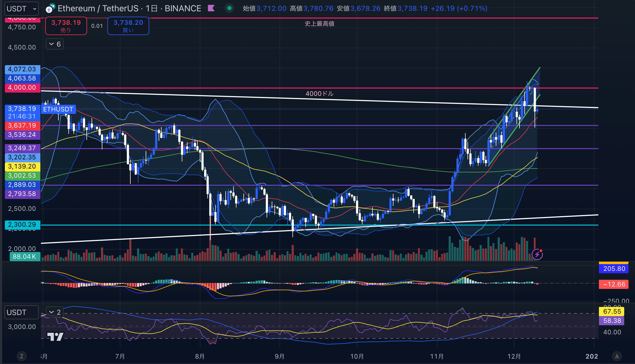This screenshot has height=364, width=635.
Task: Expand the 2 indicators legend in RSI pane
Action: pyautogui.click(x=55, y=312)
